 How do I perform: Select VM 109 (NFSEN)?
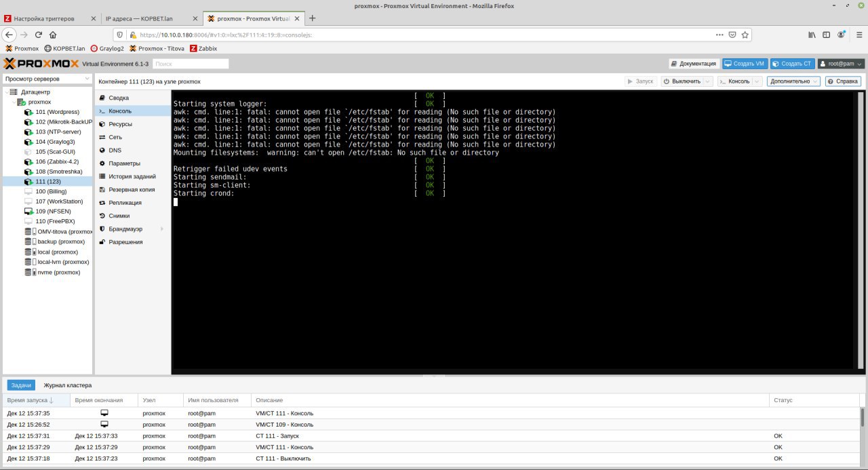[x=53, y=211]
